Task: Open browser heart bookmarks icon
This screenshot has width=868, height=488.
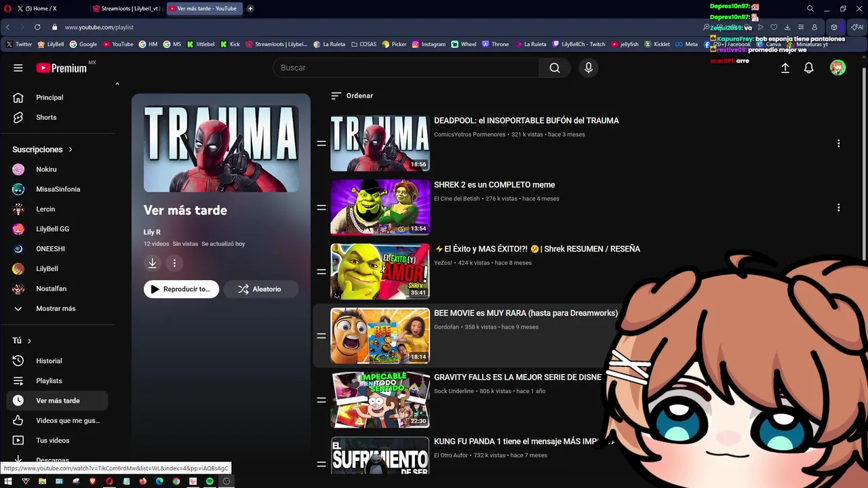Action: click(x=774, y=27)
